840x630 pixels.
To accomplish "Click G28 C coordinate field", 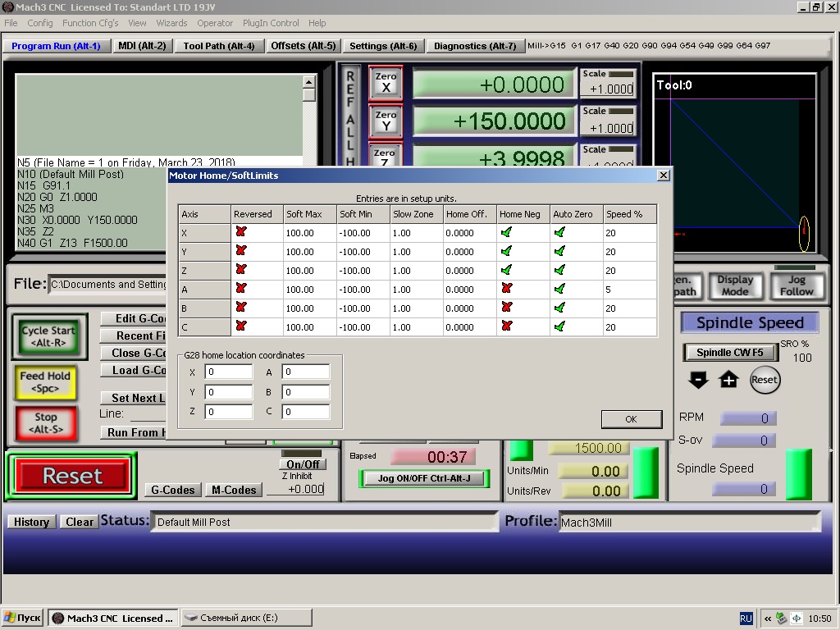I will (305, 412).
